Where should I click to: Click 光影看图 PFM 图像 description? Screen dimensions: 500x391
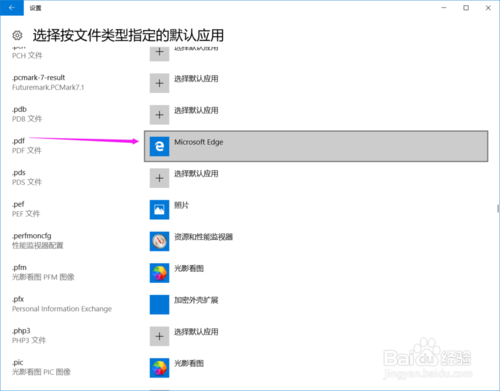point(43,277)
